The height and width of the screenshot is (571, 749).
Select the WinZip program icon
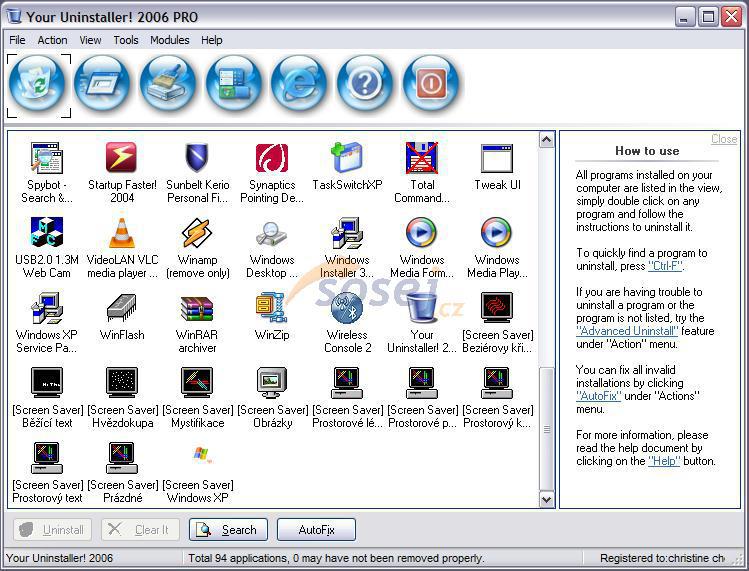pyautogui.click(x=271, y=308)
